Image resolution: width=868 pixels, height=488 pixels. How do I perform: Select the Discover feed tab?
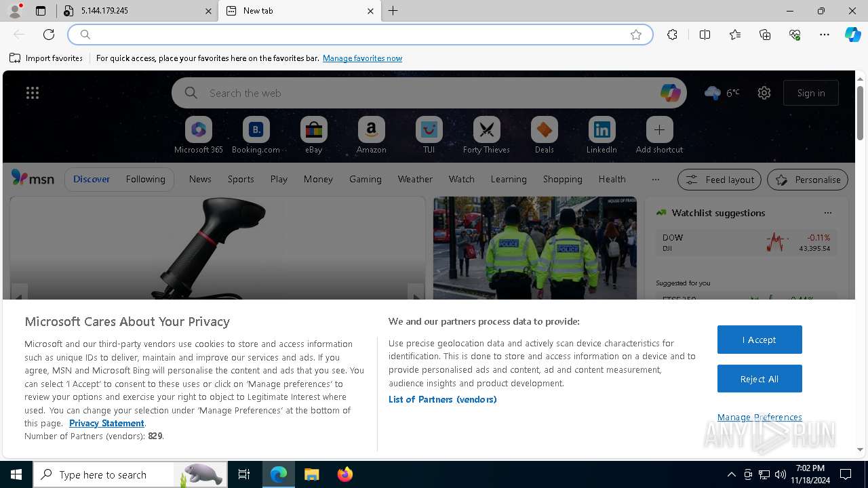tap(92, 179)
